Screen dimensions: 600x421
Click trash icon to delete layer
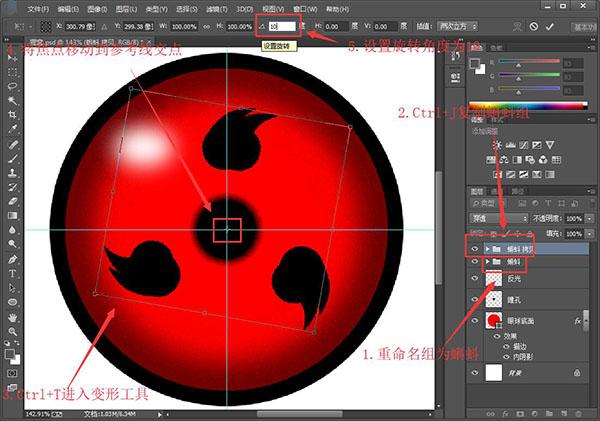point(578,414)
